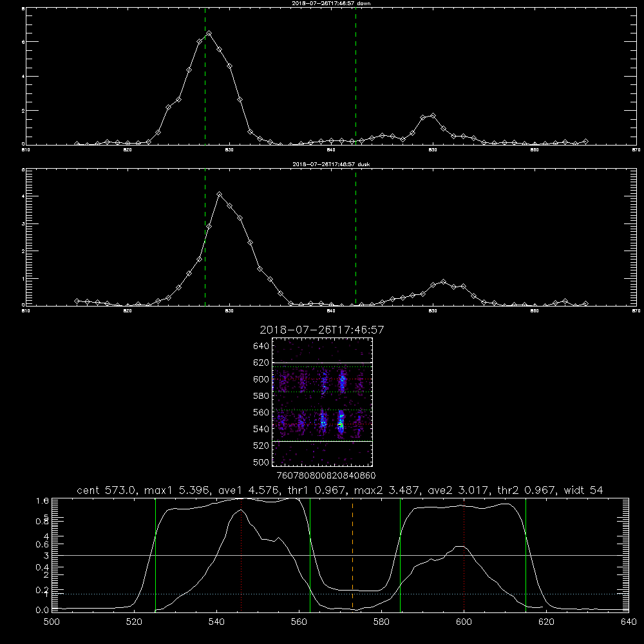The height and width of the screenshot is (644, 644).
Task: Click the dotted horizontal threshold line in bottom plot
Action: (x=340, y=594)
